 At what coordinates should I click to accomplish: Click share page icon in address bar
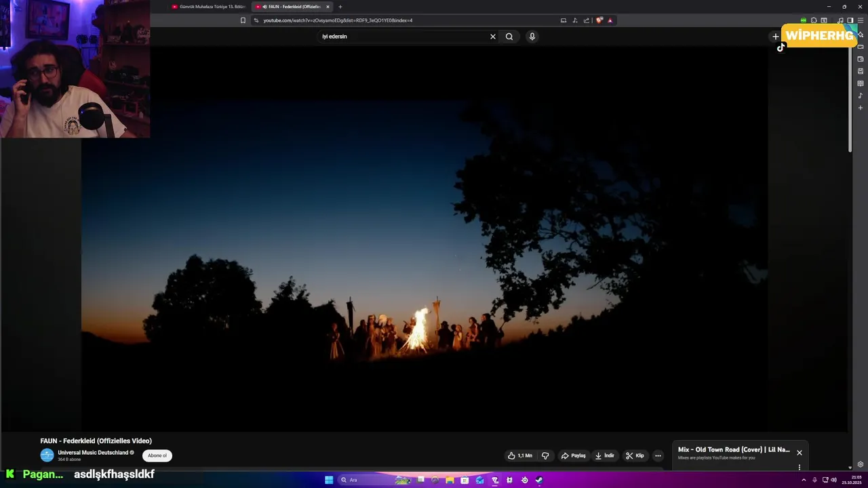coord(587,20)
